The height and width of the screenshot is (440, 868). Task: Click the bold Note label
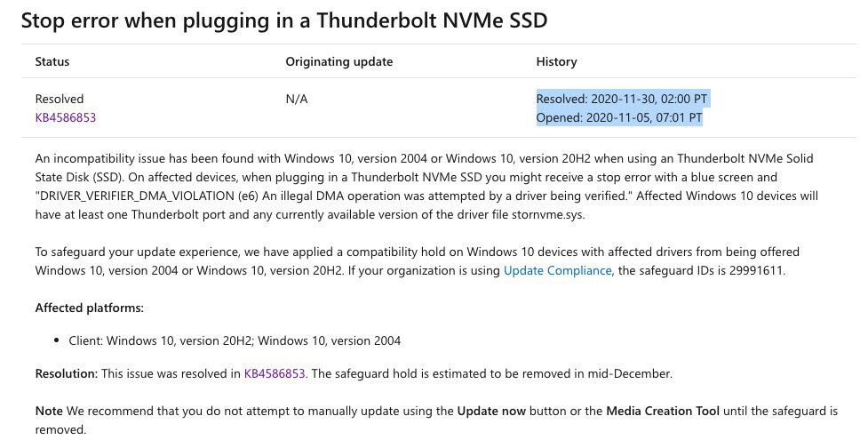[x=49, y=411]
